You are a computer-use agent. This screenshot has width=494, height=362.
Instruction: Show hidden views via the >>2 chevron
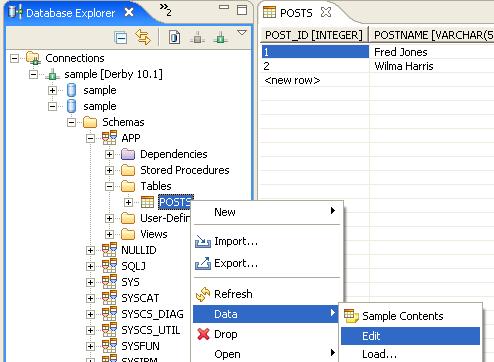(165, 10)
